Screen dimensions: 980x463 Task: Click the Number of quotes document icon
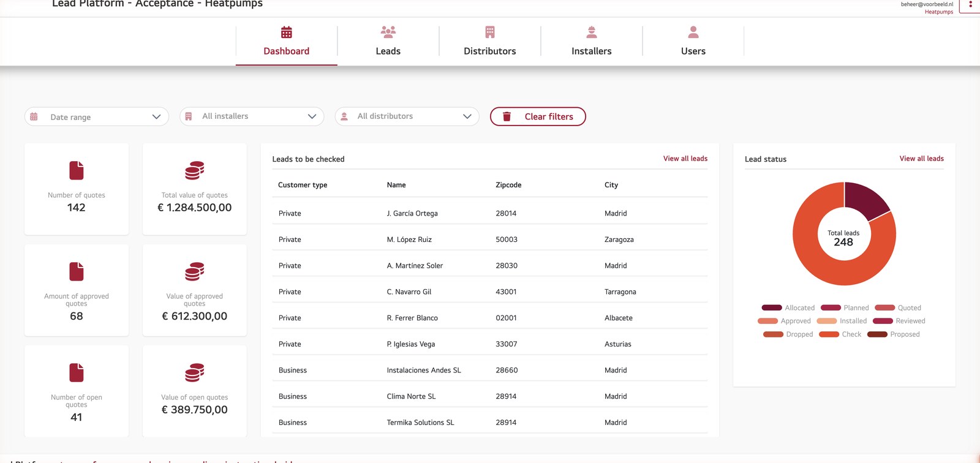pos(77,170)
